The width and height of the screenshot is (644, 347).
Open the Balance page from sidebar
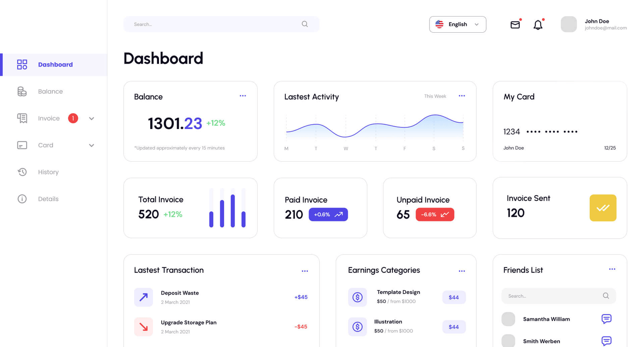[50, 91]
